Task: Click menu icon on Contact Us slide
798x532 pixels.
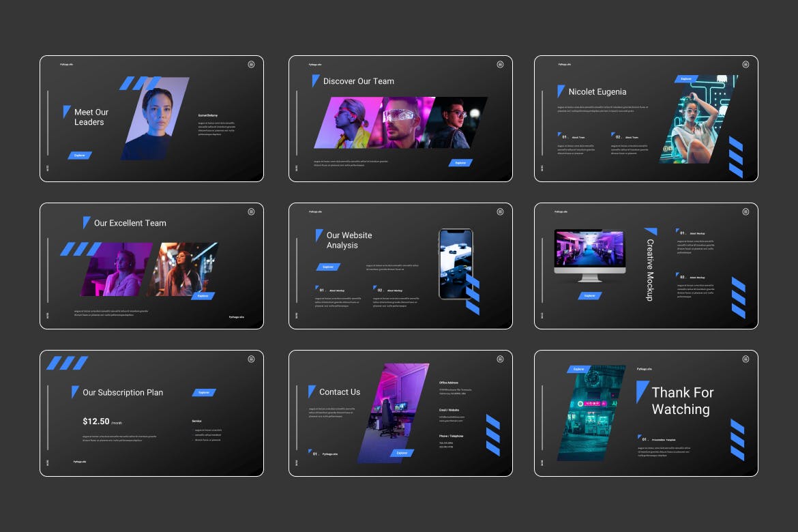Action: 500,359
